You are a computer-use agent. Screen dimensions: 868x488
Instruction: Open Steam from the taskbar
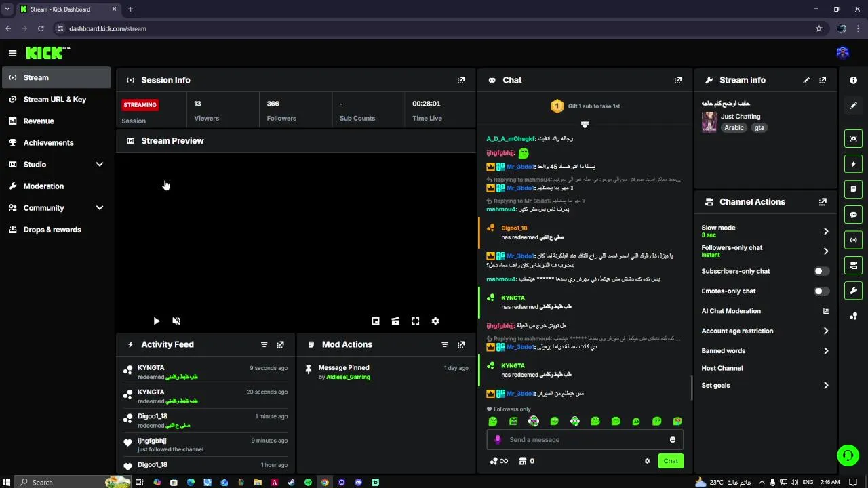pos(291,482)
